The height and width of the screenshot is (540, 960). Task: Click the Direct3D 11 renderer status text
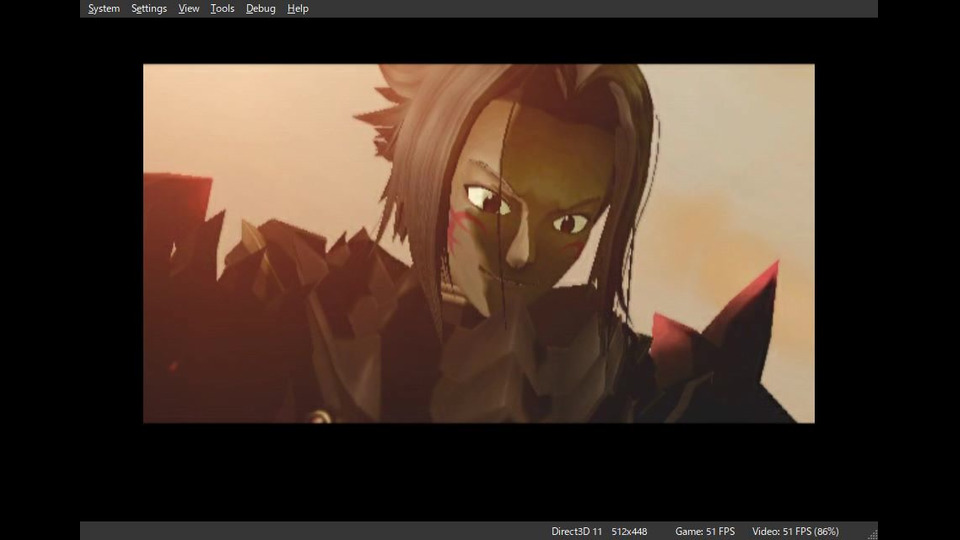(576, 531)
